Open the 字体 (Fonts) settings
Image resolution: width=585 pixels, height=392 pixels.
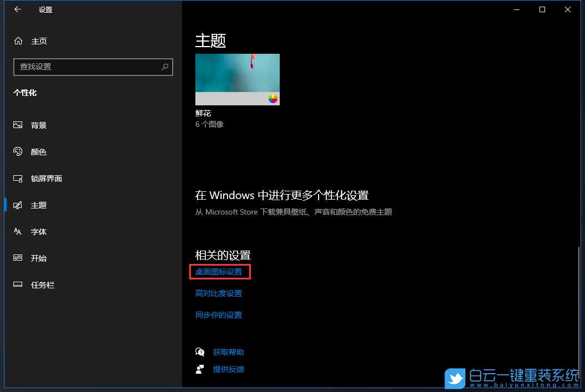click(x=39, y=231)
